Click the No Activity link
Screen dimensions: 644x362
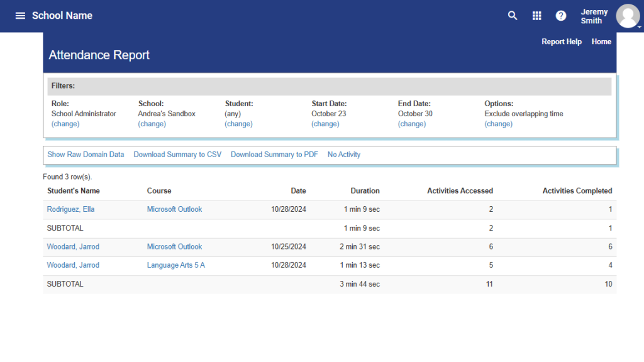(x=344, y=155)
